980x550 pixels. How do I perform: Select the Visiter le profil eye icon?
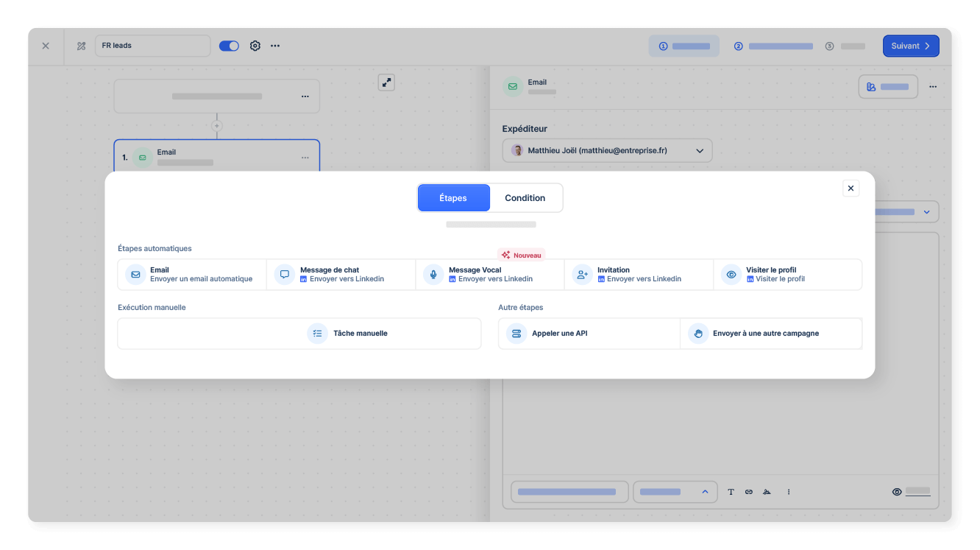click(731, 274)
